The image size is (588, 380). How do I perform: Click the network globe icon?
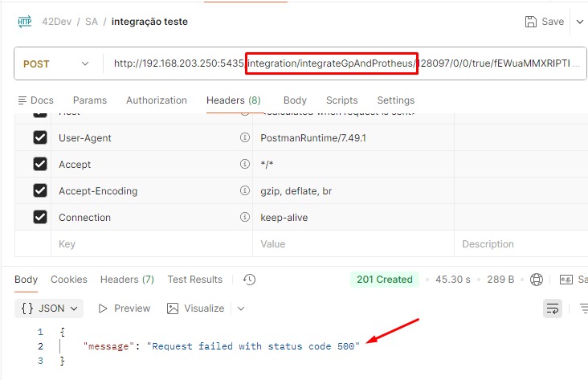pos(537,280)
